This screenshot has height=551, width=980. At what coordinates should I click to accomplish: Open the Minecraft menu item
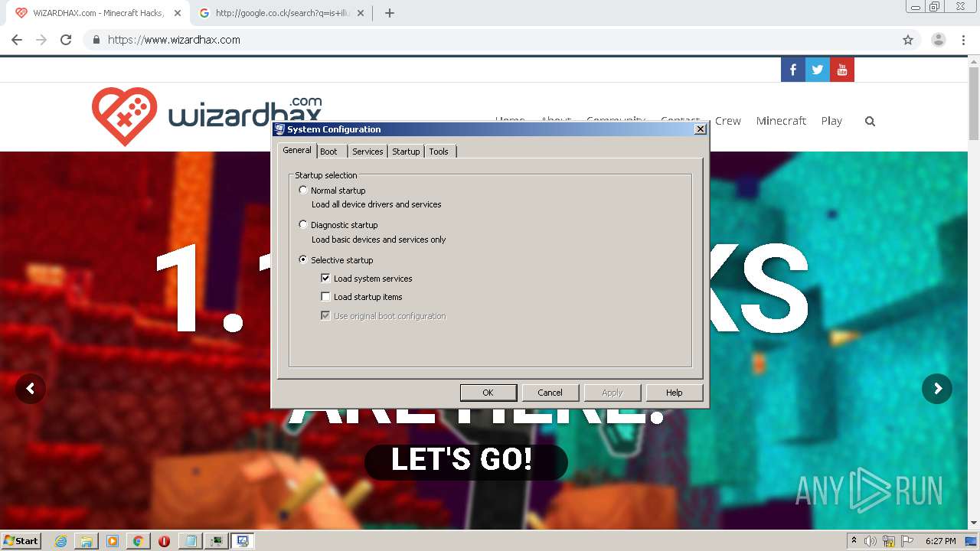click(781, 121)
